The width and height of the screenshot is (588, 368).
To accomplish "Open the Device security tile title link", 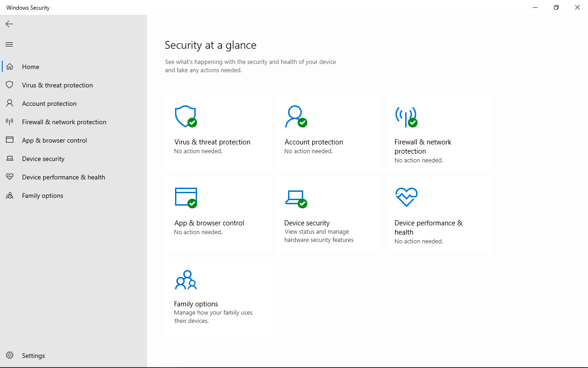I will click(x=307, y=223).
